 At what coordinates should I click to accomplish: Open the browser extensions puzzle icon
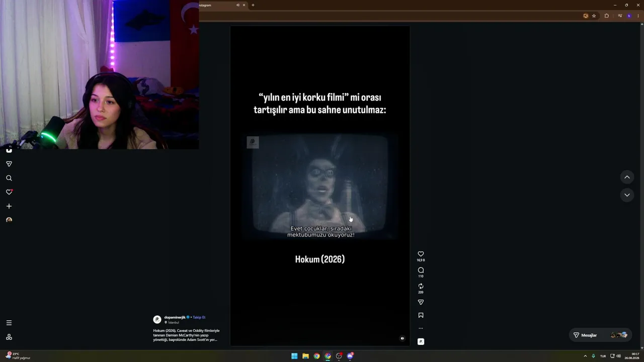[x=606, y=16]
